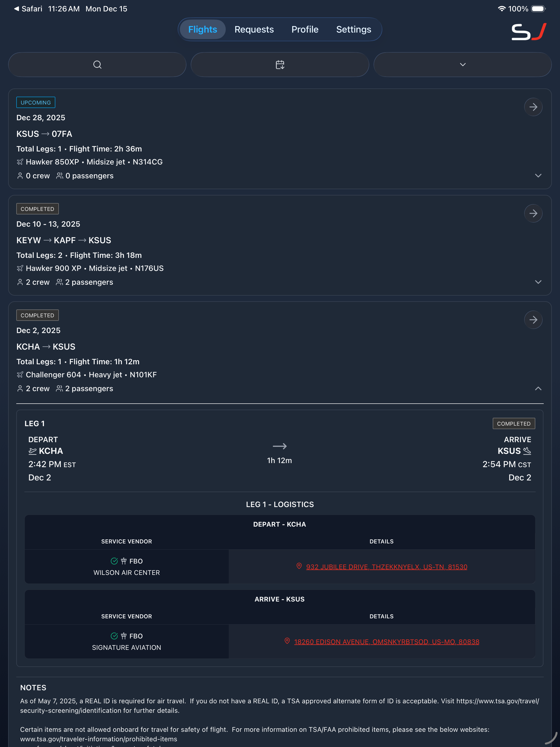Expand the Dec 10-13 KEYW flight card

pyautogui.click(x=538, y=282)
